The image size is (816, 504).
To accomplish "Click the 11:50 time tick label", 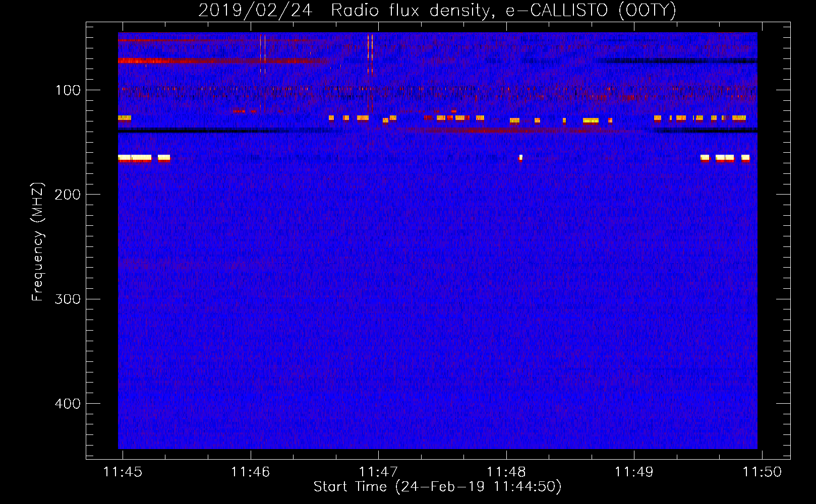I will click(x=762, y=472).
